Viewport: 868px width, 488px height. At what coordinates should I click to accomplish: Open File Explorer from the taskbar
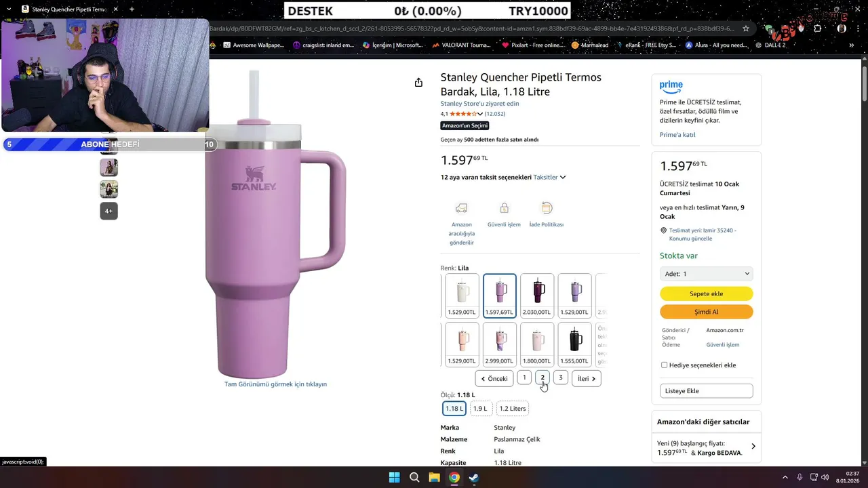pos(434,477)
